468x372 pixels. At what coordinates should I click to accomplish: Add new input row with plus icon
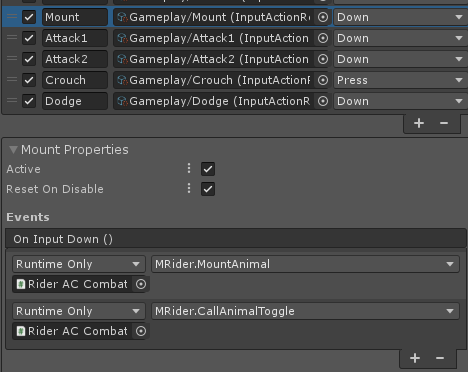coord(419,123)
